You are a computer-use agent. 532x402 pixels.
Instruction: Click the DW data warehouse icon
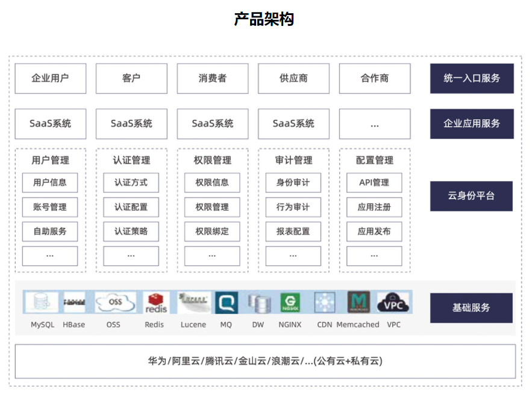click(258, 301)
